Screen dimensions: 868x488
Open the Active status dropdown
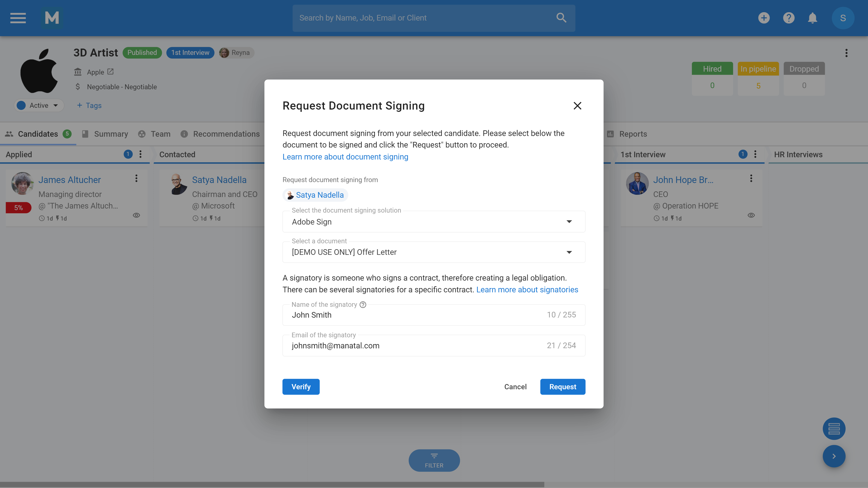(x=39, y=106)
